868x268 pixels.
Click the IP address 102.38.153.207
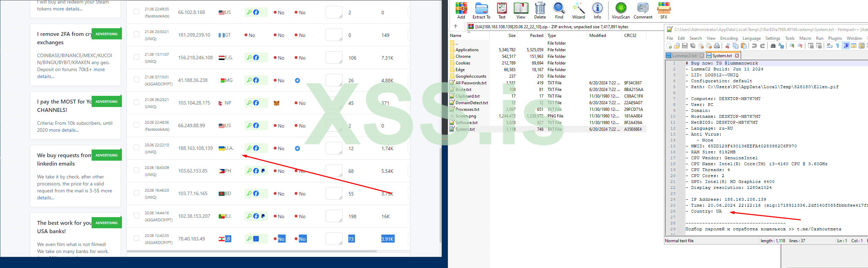[x=194, y=216]
